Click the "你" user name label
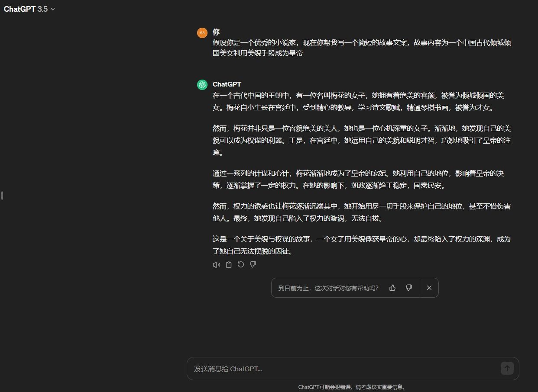Viewport: 538px width, 392px height. point(216,32)
